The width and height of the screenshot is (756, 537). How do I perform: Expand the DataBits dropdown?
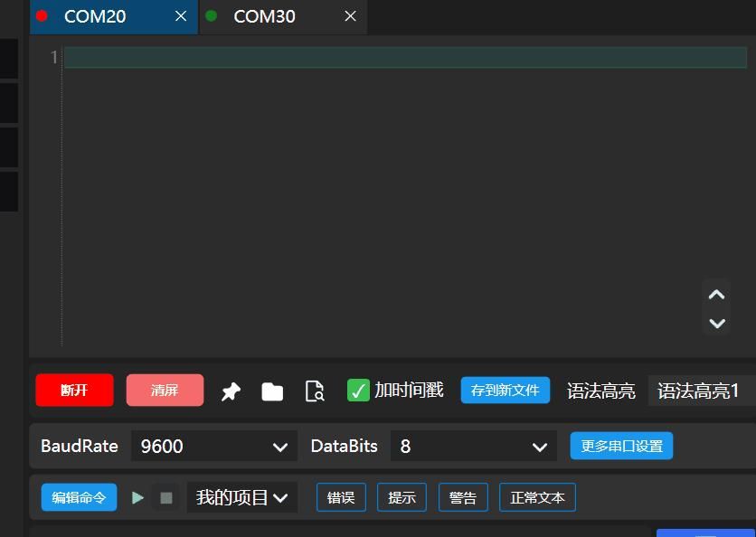(x=474, y=447)
